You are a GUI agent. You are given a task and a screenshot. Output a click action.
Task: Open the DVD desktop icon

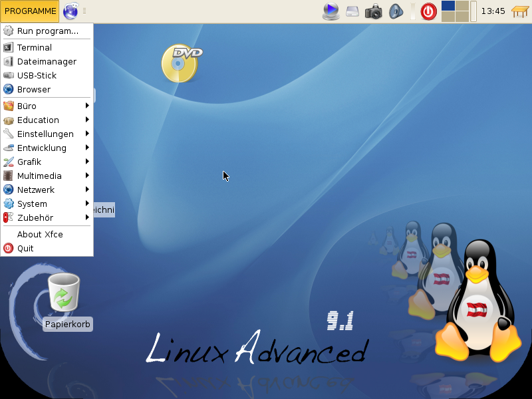tap(181, 63)
